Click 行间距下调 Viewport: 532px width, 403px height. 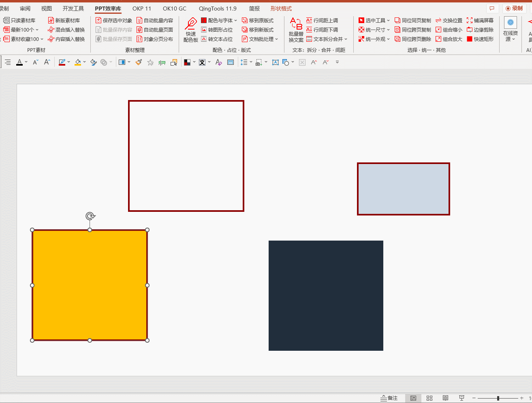[x=322, y=30]
